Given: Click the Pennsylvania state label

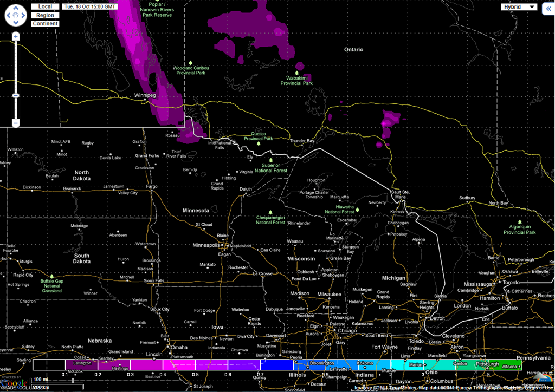Looking at the screenshot, I should click(533, 358).
